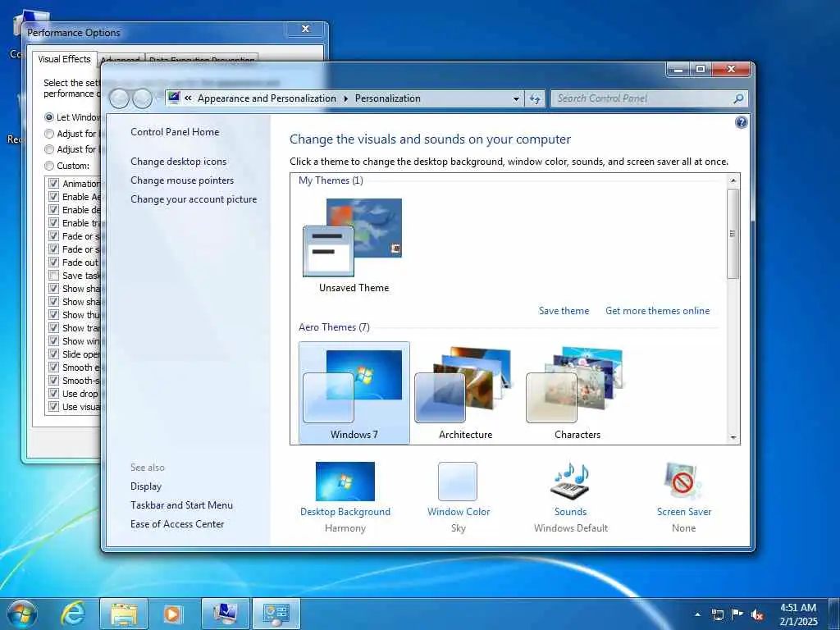Toggle 'Save task' checkbox in Performance Options

[53, 276]
